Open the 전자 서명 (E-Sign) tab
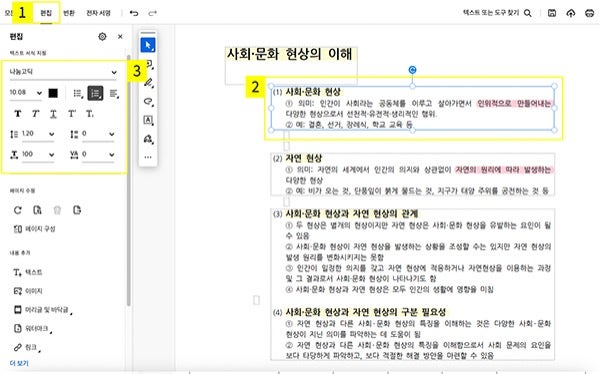Image resolution: width=600 pixels, height=374 pixels. (98, 13)
